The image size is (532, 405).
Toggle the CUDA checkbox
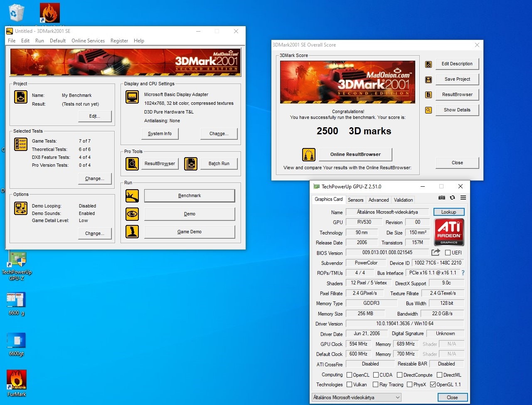(376, 375)
